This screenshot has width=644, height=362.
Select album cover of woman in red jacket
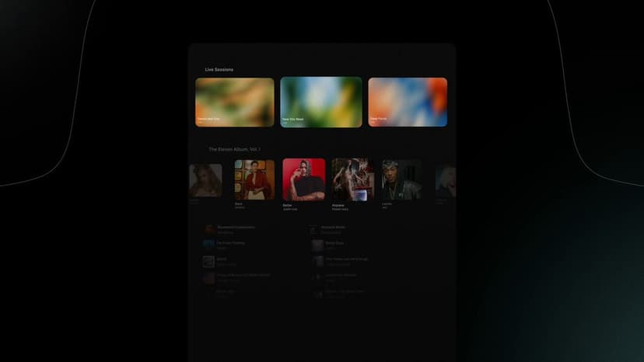[254, 179]
